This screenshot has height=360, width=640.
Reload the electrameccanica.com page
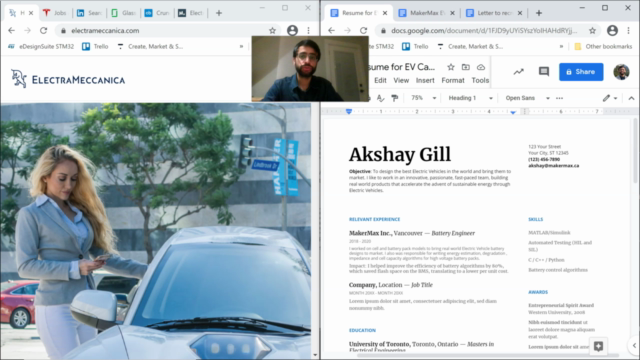(x=43, y=31)
